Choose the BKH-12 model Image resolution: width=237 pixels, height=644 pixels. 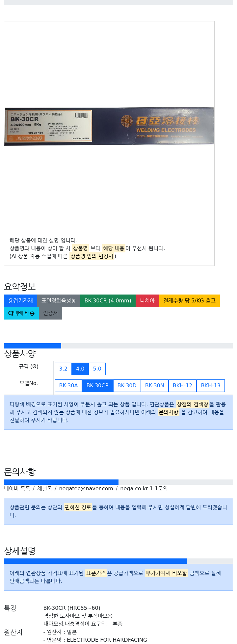pyautogui.click(x=182, y=385)
